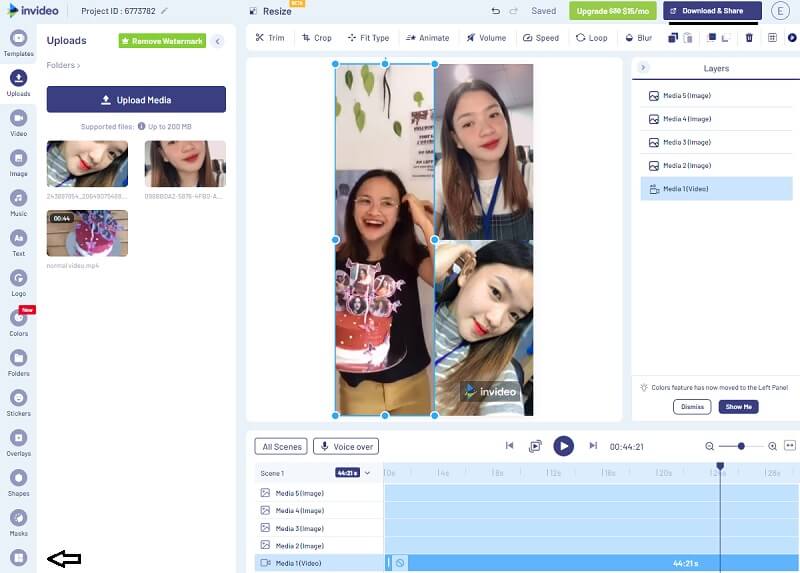Play the video preview

pos(564,446)
